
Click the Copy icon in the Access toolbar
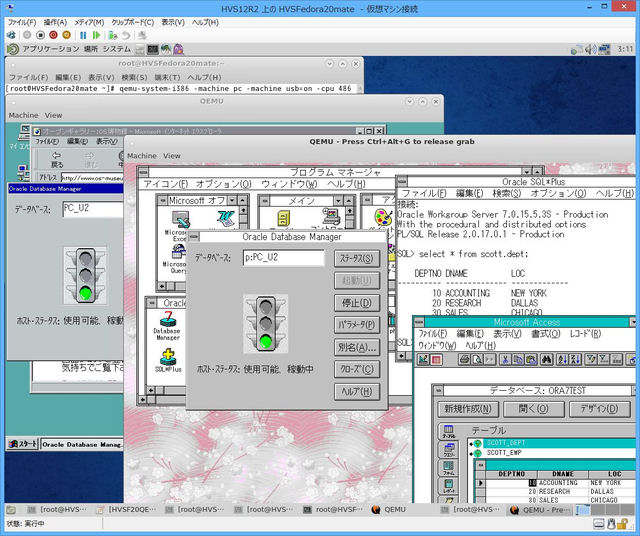click(x=518, y=359)
